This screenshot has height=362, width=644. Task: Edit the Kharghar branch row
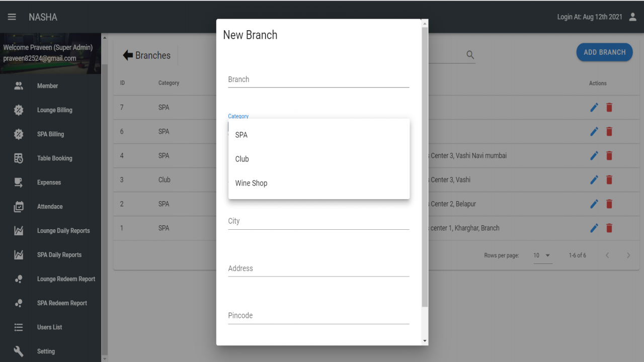click(x=594, y=228)
